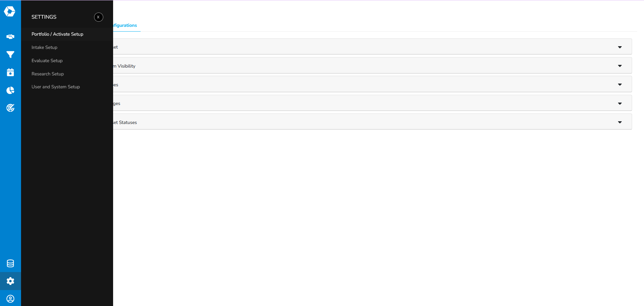
Task: Open the handshake icon in sidebar
Action: pyautogui.click(x=10, y=37)
